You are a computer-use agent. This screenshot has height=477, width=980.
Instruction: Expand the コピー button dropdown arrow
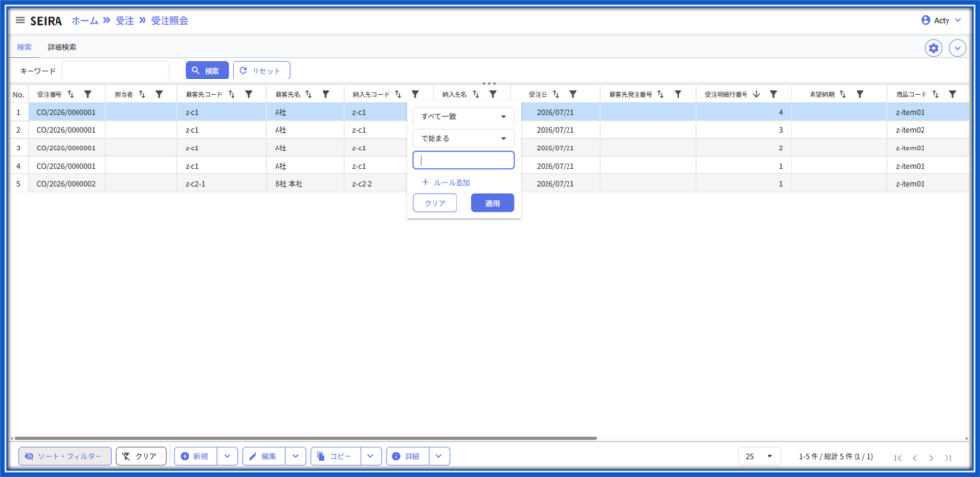pos(371,456)
